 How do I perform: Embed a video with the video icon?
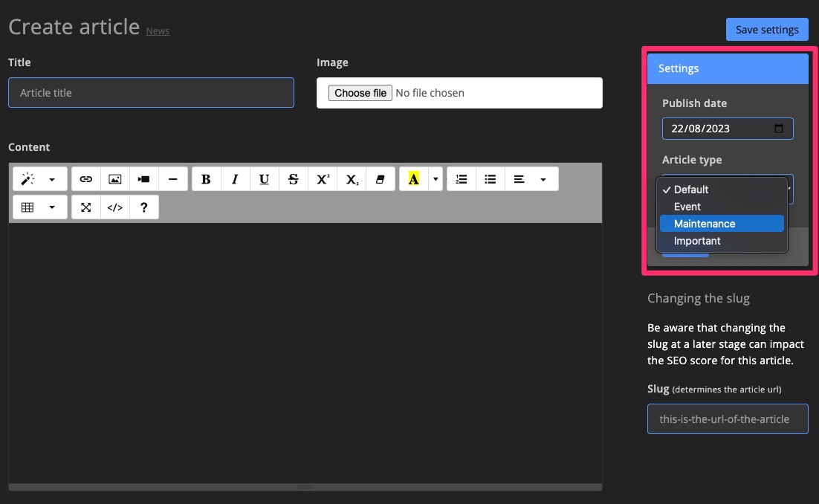click(x=143, y=178)
